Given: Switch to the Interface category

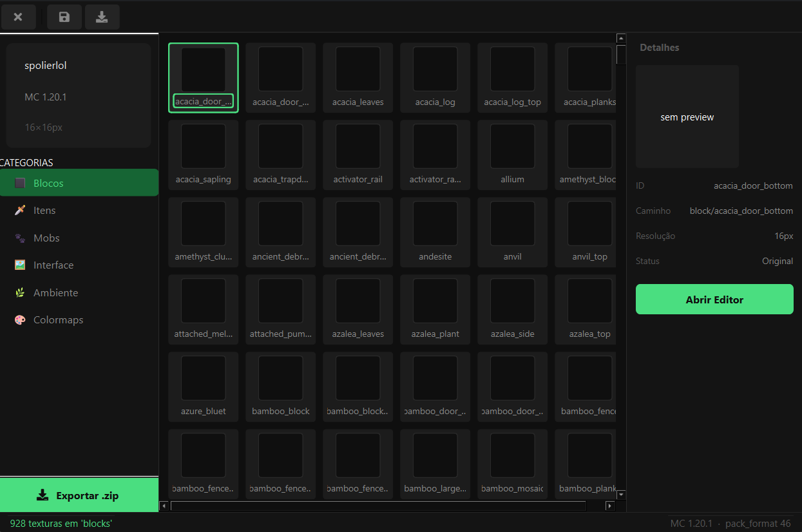Looking at the screenshot, I should tap(79, 265).
